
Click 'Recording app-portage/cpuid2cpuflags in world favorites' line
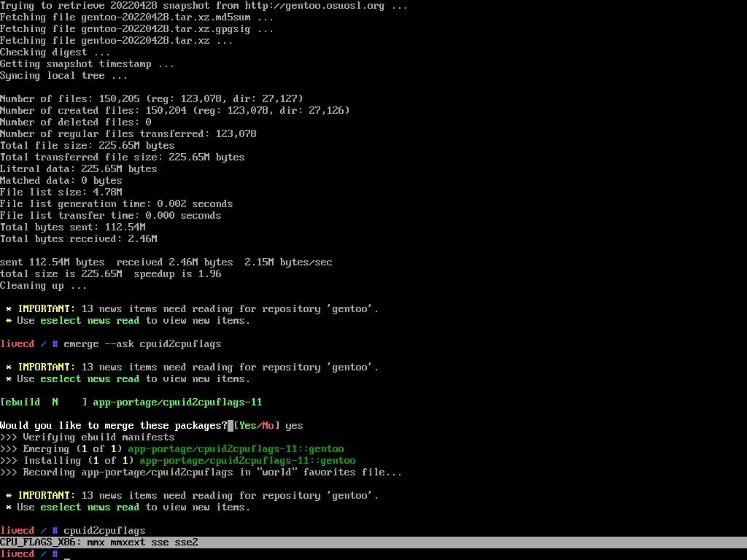point(201,472)
